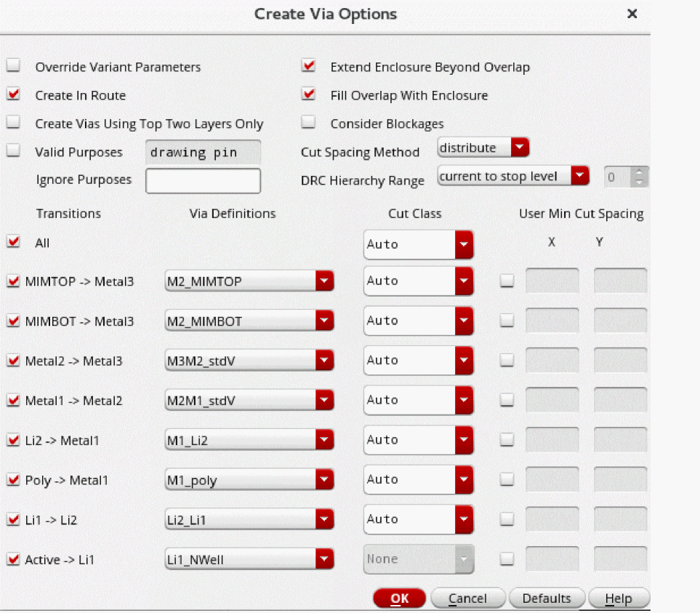Viewport: 700px width, 613px height.
Task: Open the Help button
Action: click(x=619, y=598)
